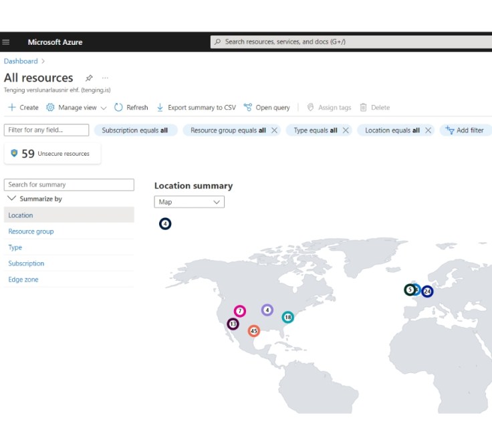
Task: Pin the All resources page
Action: [89, 78]
